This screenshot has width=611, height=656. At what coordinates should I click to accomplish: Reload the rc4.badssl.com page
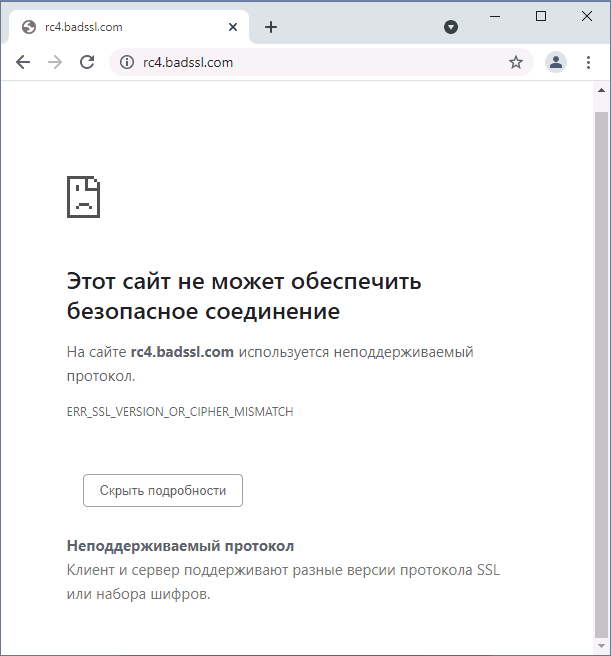[x=87, y=62]
